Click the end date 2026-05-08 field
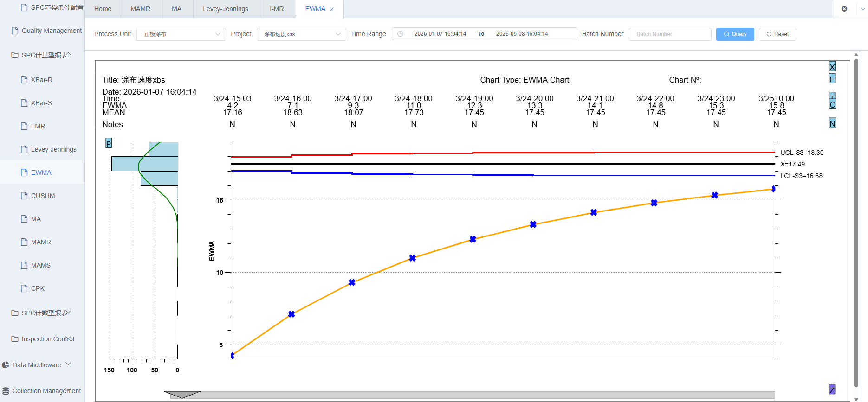 [522, 34]
